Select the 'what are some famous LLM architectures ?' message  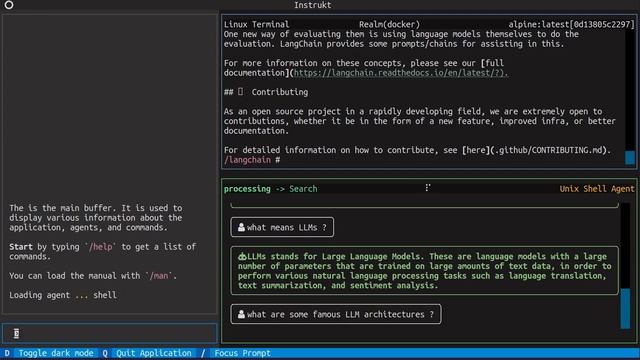pyautogui.click(x=336, y=314)
